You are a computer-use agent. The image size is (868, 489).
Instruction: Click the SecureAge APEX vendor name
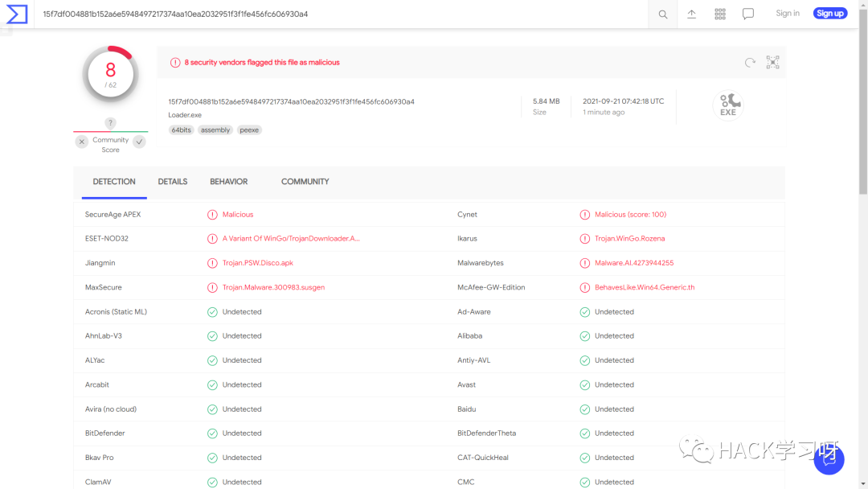pyautogui.click(x=113, y=214)
